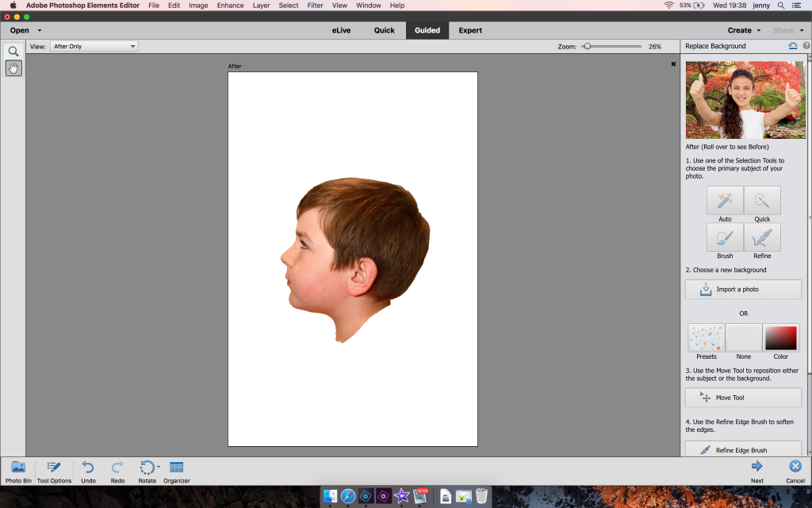Open the Help menu

pos(397,6)
